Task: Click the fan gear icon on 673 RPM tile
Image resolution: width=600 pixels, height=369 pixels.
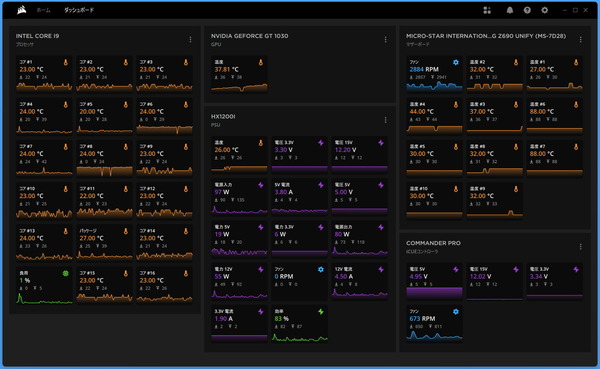Action: 456,312
